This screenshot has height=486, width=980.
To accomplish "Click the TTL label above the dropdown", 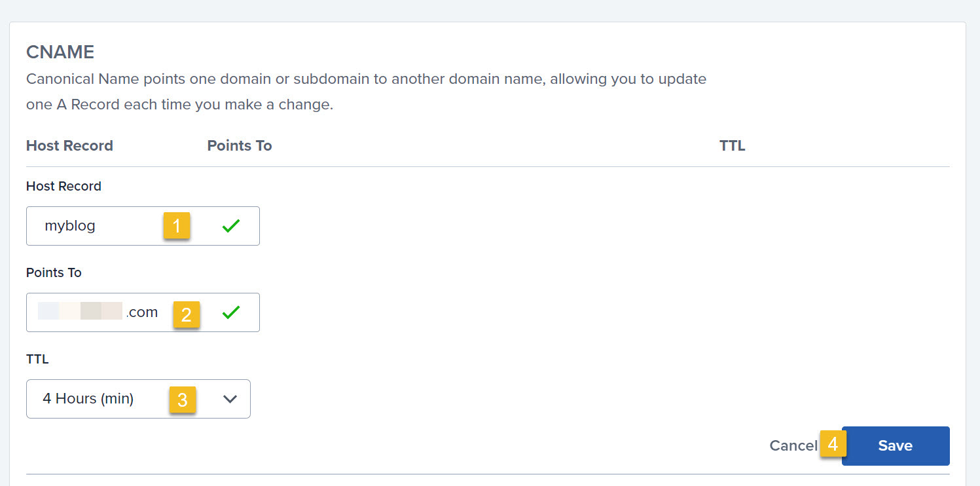I will pyautogui.click(x=37, y=359).
